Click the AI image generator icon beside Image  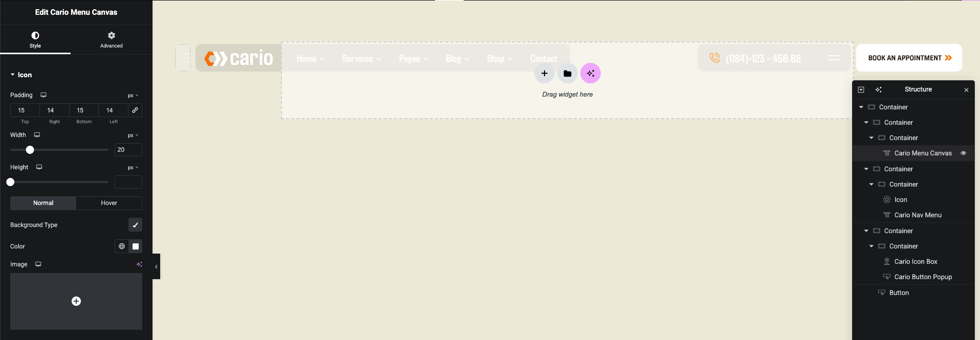pyautogui.click(x=139, y=264)
